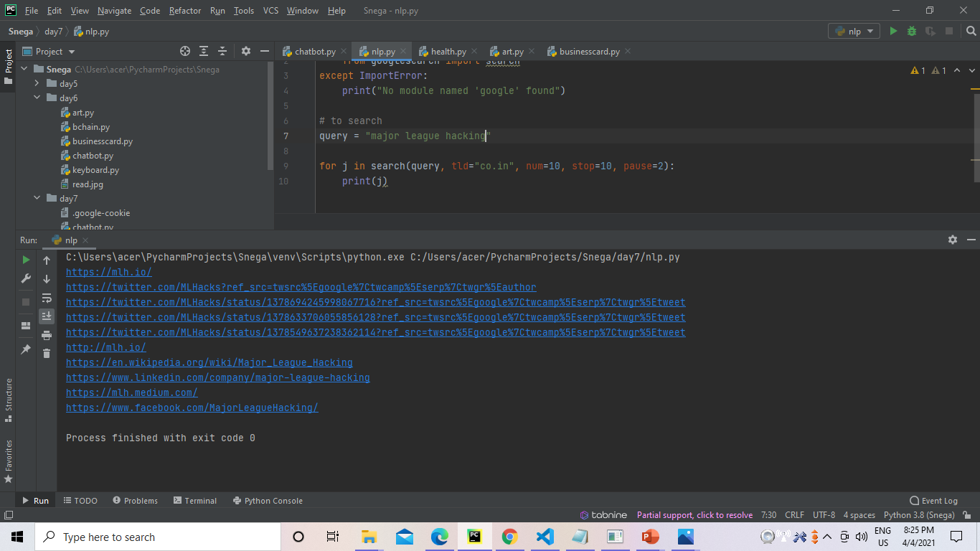Open the https://mlh.medium.com/ link
The width and height of the screenshot is (980, 551).
click(x=132, y=392)
